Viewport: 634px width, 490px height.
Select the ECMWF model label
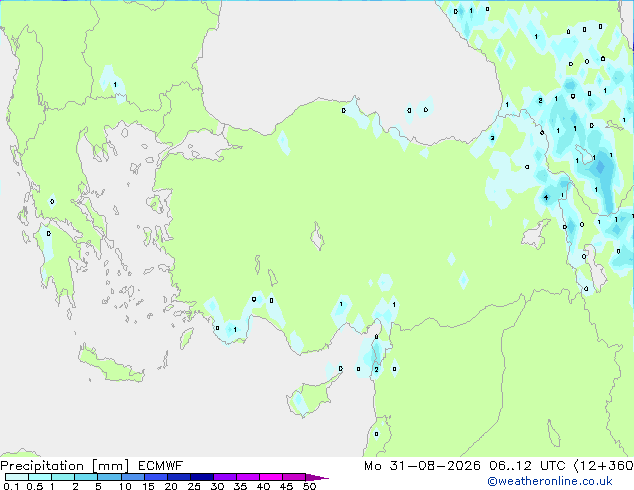tap(161, 466)
